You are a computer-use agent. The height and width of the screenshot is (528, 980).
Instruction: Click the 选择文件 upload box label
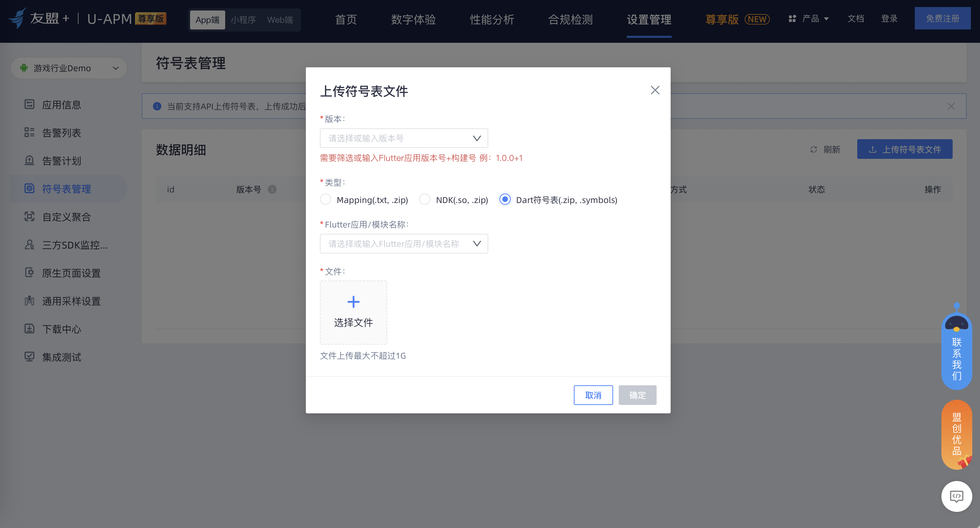click(x=354, y=323)
